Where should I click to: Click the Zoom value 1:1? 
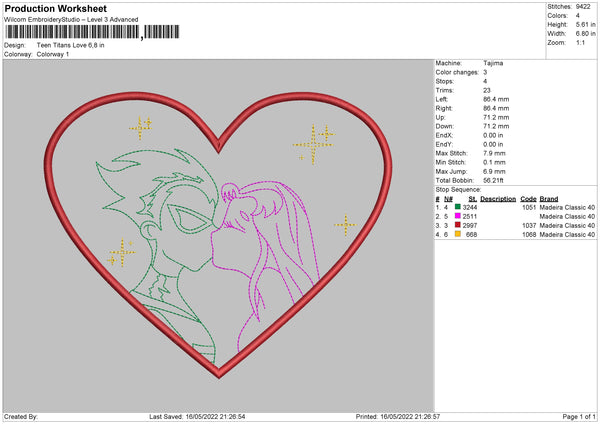[x=580, y=43]
